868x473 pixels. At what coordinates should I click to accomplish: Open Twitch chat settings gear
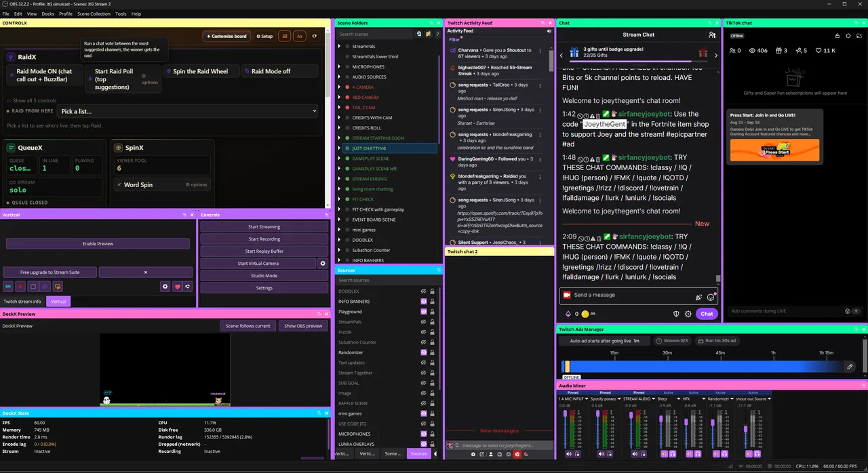[688, 314]
